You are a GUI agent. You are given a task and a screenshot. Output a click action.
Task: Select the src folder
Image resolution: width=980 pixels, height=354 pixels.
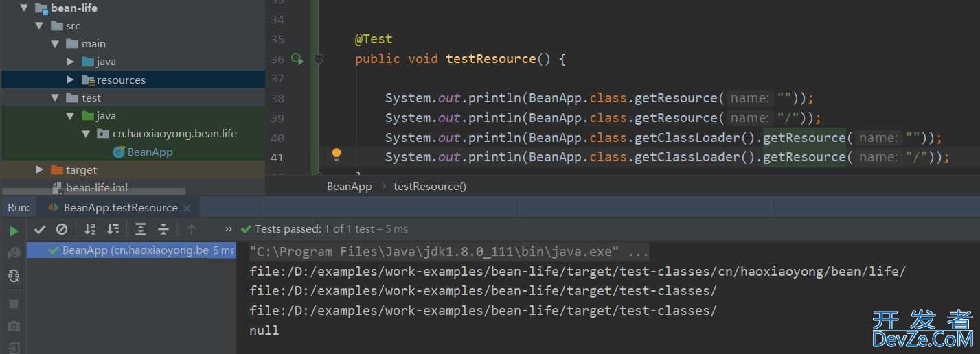tap(73, 26)
